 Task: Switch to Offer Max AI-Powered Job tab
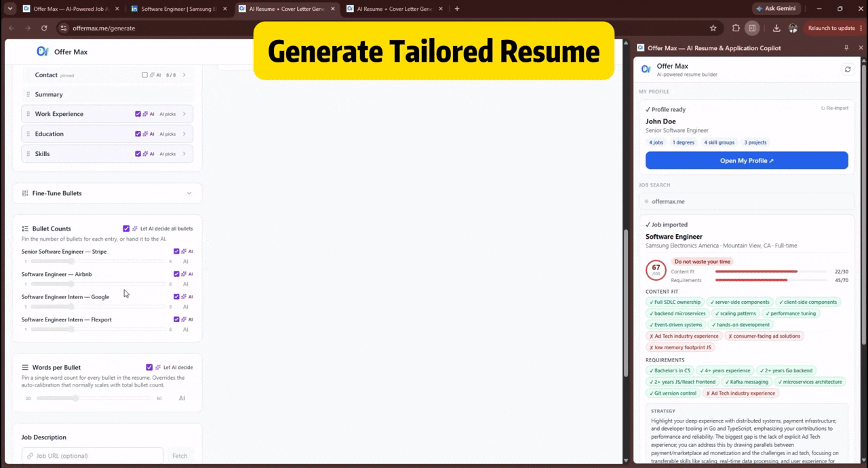pos(71,9)
